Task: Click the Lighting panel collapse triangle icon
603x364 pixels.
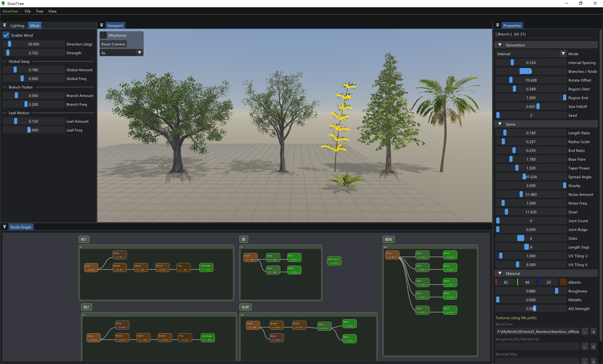Action: (5, 25)
